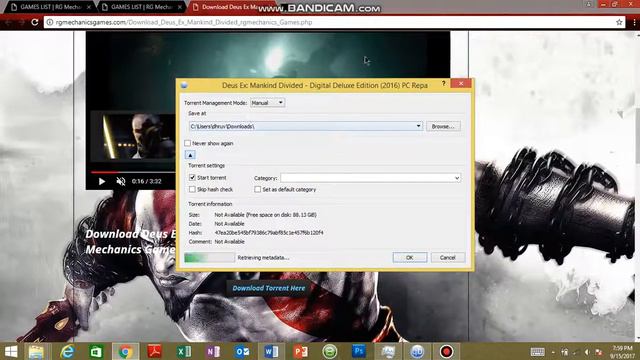Click the Retrieving metadata progress bar
The width and height of the screenshot is (640, 360).
pos(209,258)
